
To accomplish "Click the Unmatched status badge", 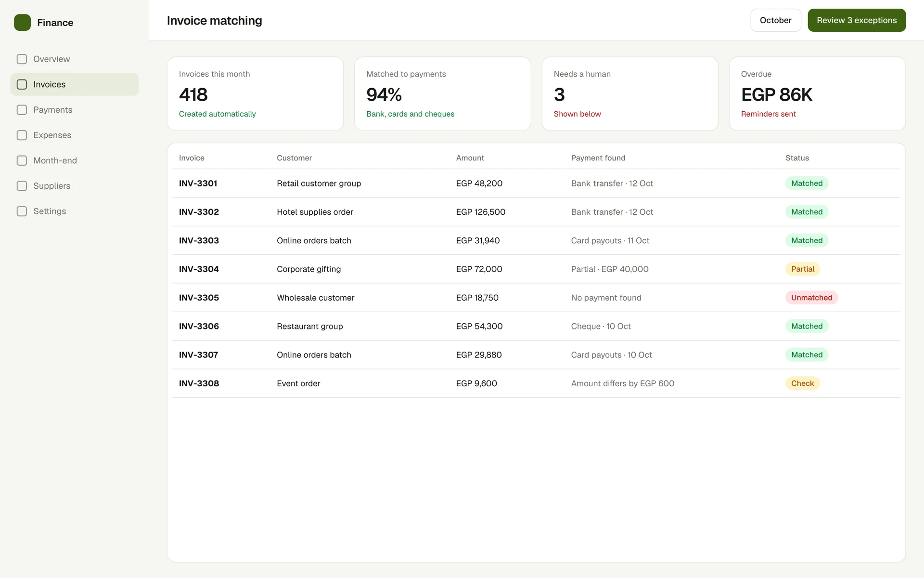I will click(811, 298).
